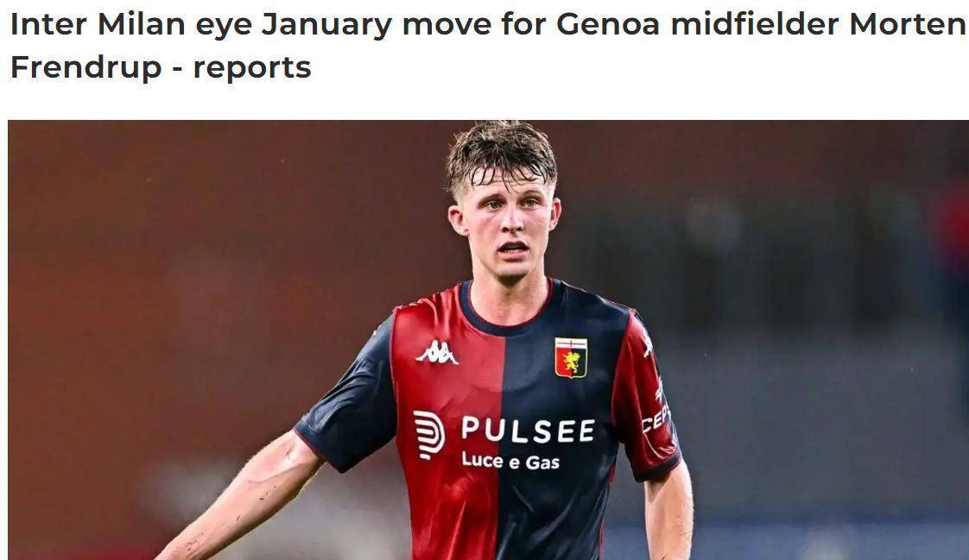Image resolution: width=969 pixels, height=560 pixels.
Task: Open the article headline link
Action: click(488, 46)
